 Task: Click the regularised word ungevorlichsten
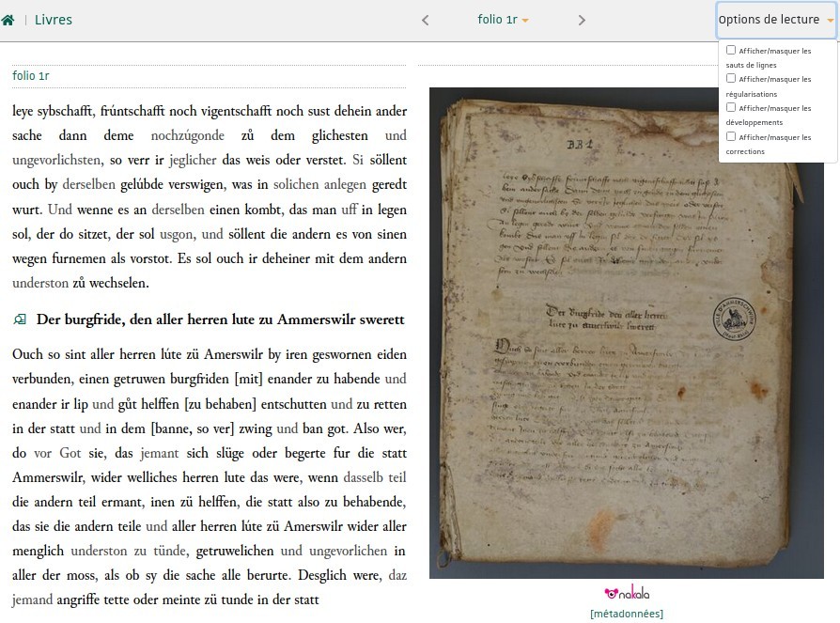(x=56, y=160)
